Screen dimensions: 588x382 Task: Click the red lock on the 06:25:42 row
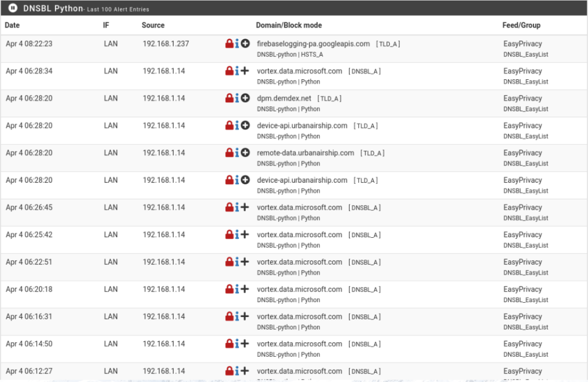230,234
